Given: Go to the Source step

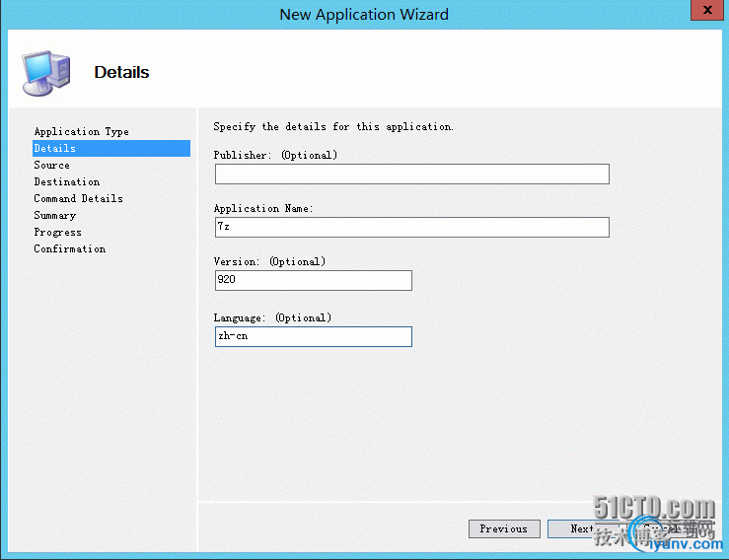Looking at the screenshot, I should click(51, 165).
